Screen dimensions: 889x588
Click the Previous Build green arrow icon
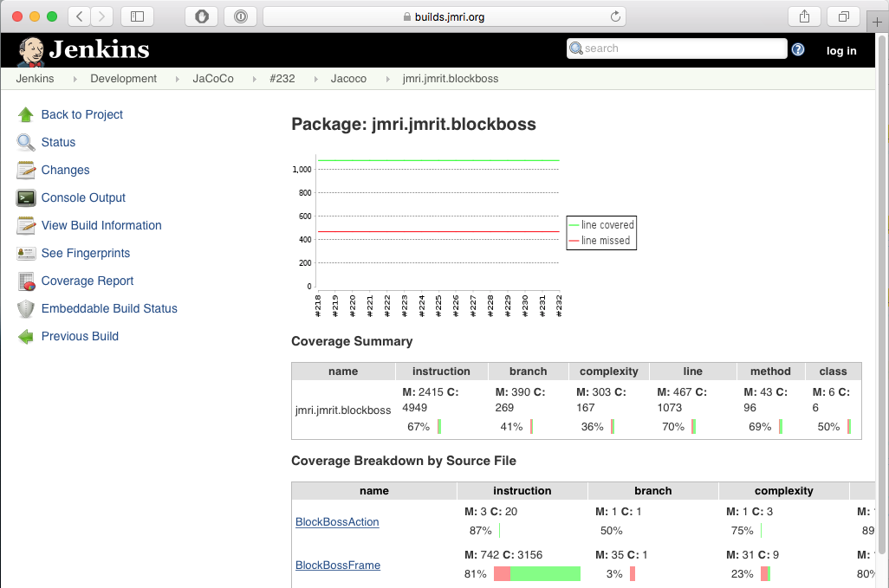coord(25,336)
